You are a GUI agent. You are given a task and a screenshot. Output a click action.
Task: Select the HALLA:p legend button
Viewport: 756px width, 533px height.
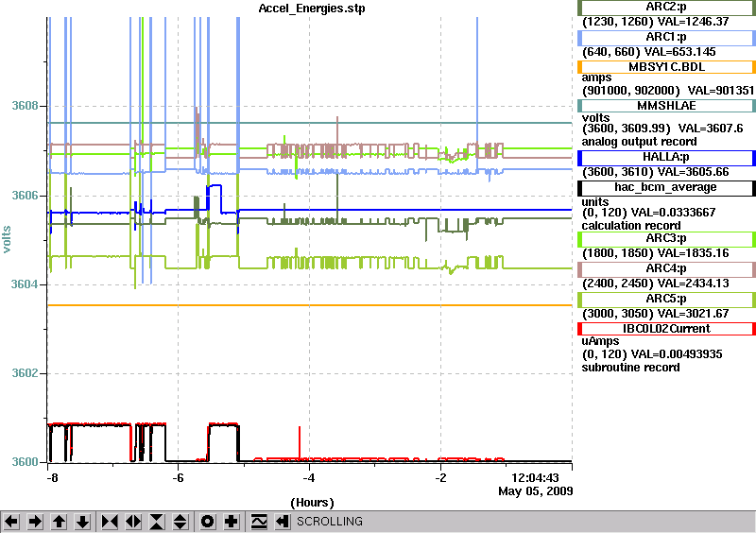[667, 158]
